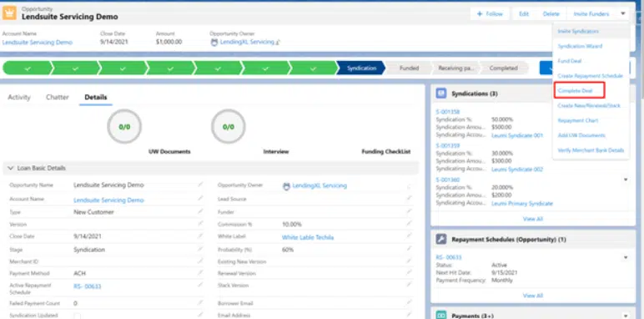Click change owner icon beside LendingXL Servicing
Viewport: 644px width, 319px height.
tap(278, 42)
